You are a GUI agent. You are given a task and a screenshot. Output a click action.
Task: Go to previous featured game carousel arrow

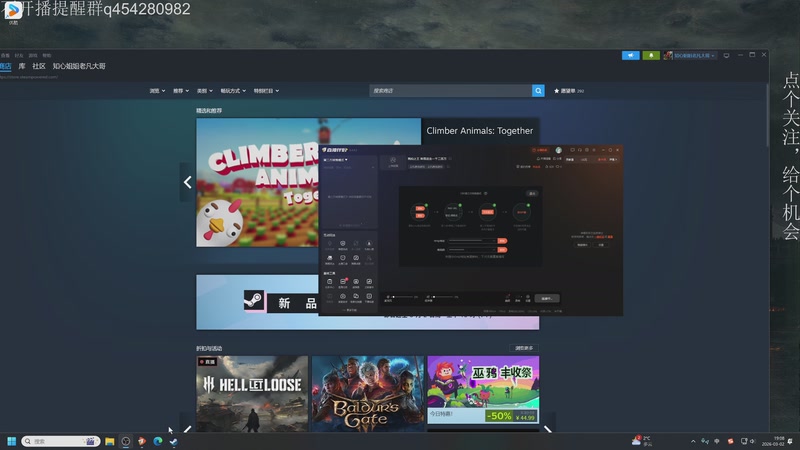click(187, 182)
